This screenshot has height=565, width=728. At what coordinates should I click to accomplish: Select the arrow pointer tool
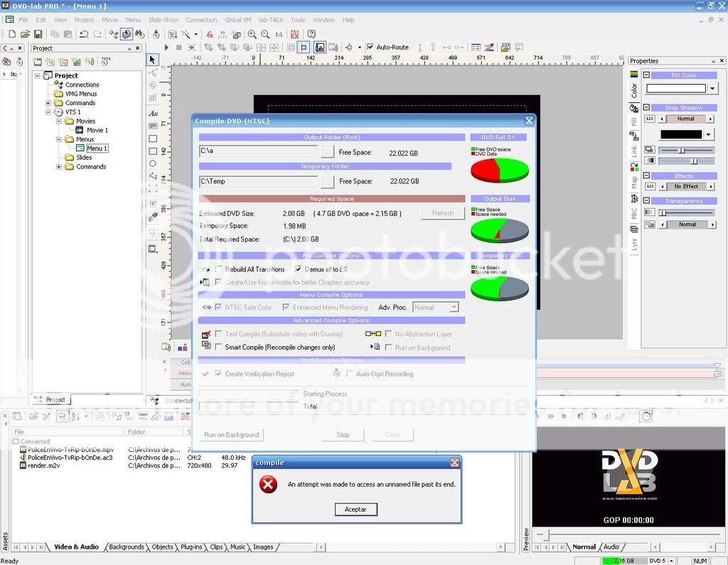click(x=152, y=60)
